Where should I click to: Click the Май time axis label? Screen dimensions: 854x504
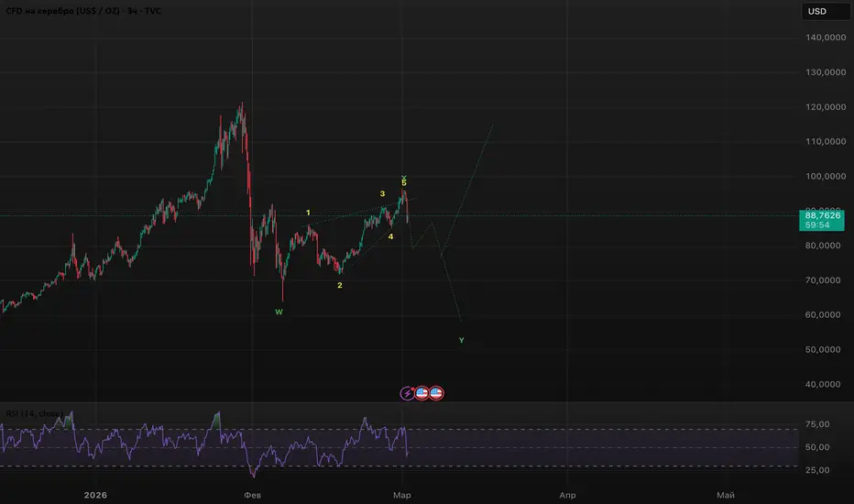tap(726, 495)
